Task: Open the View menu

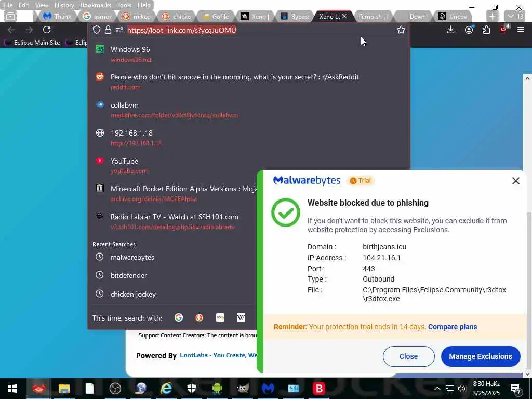Action: point(42,5)
